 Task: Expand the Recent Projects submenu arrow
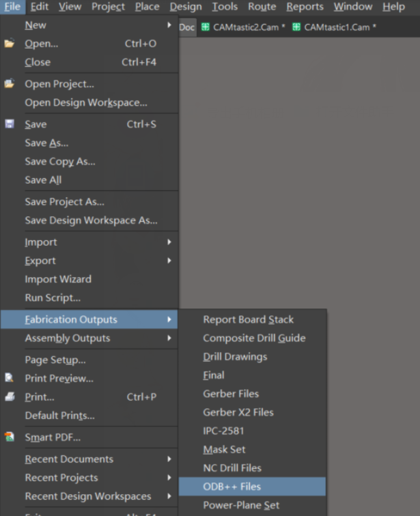pyautogui.click(x=169, y=477)
